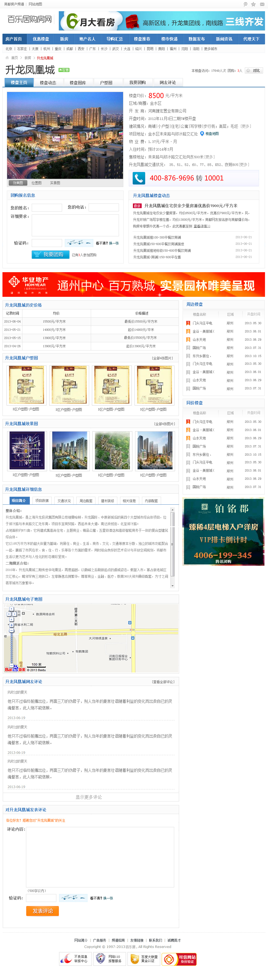
Task: Expand 更多 next to 建筑情况
Action: pos(246,126)
